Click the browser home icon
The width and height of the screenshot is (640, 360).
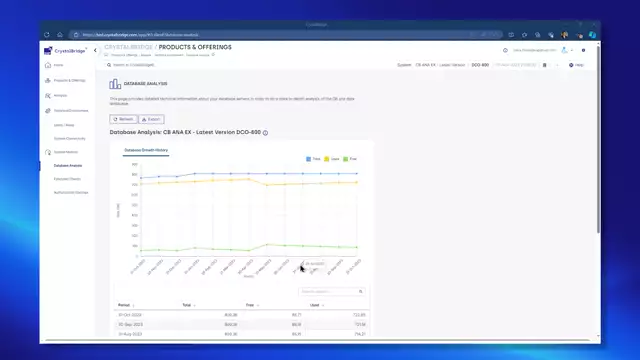[60, 35]
